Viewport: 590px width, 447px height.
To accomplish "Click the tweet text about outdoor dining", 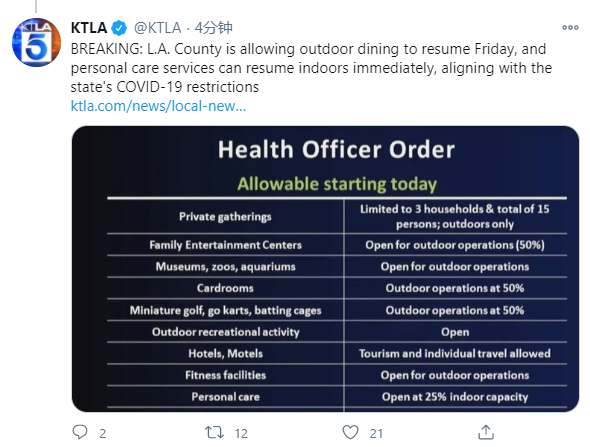I will [312, 68].
